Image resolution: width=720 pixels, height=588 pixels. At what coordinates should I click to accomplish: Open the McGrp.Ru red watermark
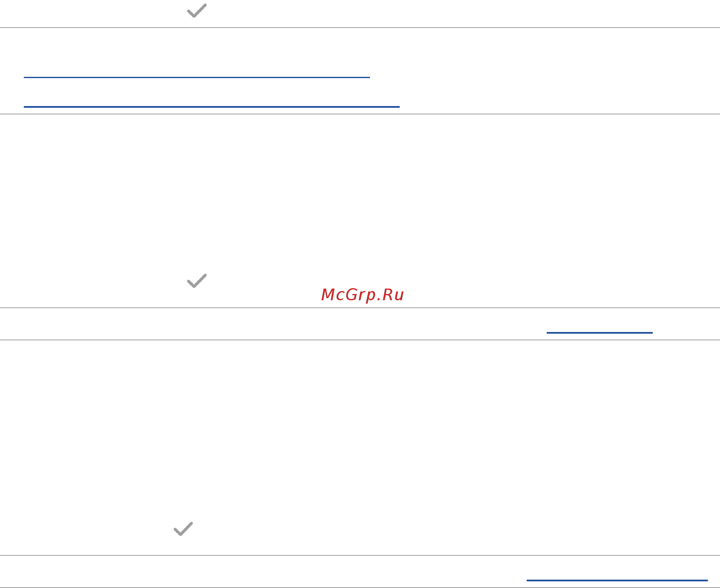pos(362,295)
